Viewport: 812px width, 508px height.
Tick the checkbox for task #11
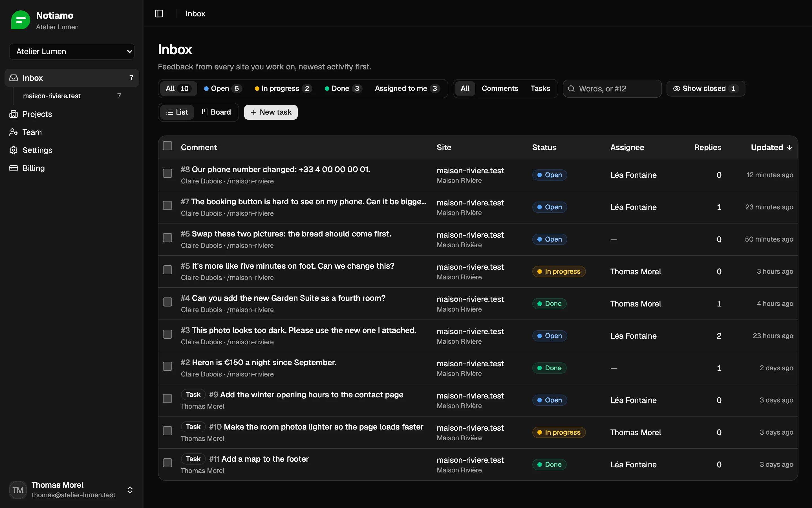click(x=167, y=463)
